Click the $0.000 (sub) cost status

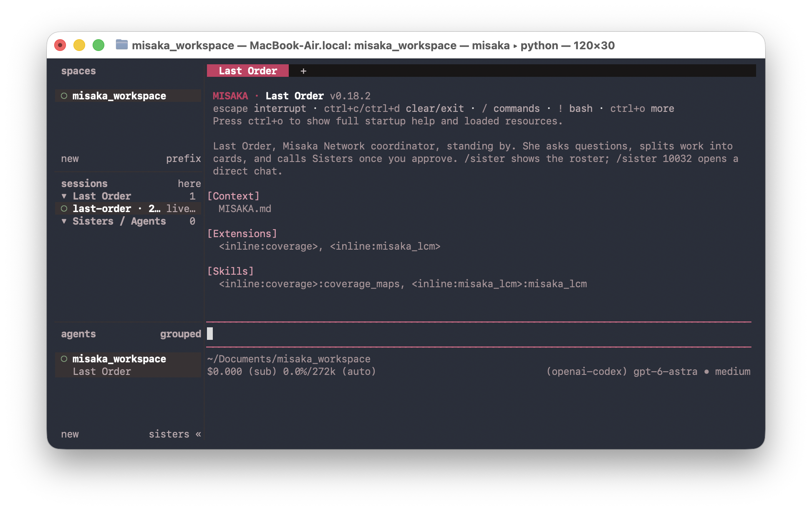coord(242,372)
